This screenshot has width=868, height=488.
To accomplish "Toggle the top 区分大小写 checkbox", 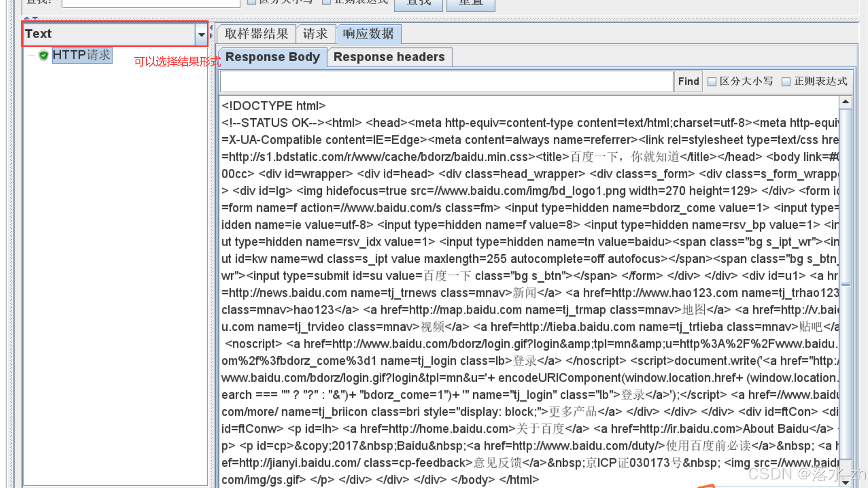I will pyautogui.click(x=252, y=2).
